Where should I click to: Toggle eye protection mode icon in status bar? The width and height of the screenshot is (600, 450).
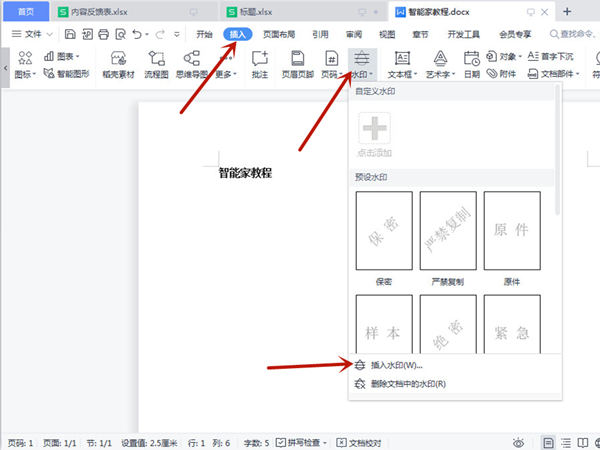518,442
